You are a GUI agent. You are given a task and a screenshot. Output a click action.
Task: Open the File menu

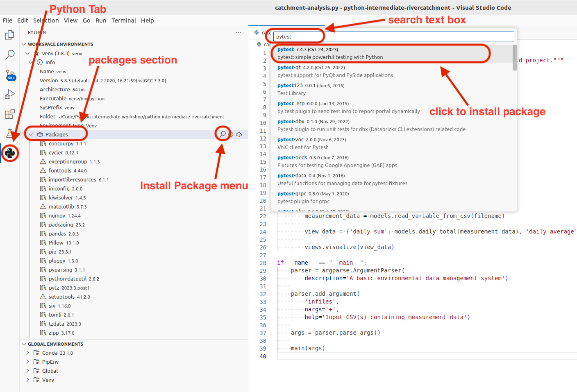click(7, 20)
